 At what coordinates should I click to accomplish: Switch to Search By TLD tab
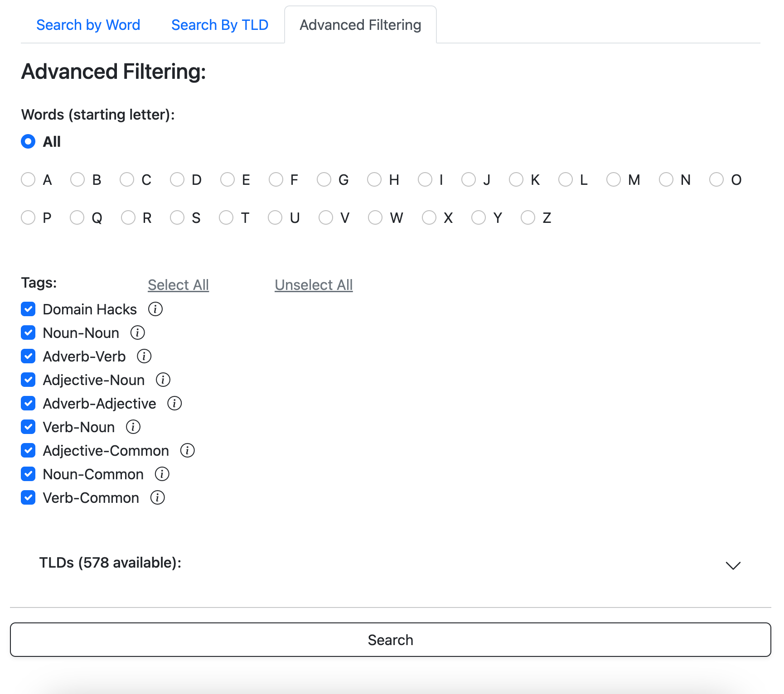(220, 25)
